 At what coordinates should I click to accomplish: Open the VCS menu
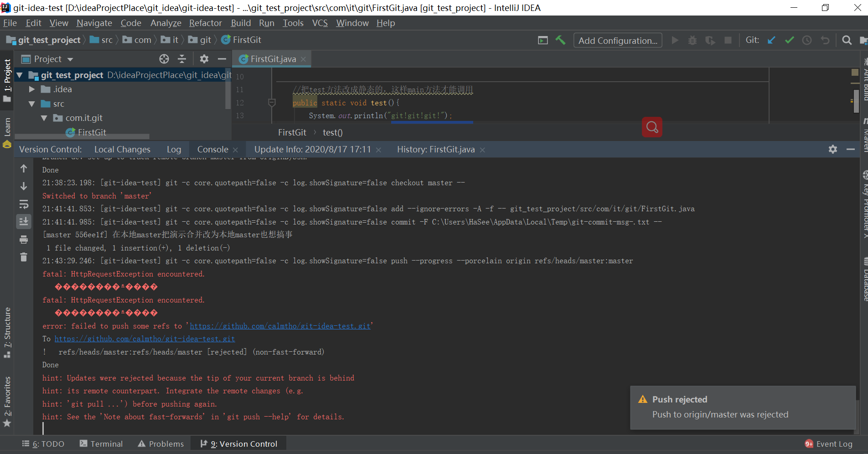click(x=320, y=23)
